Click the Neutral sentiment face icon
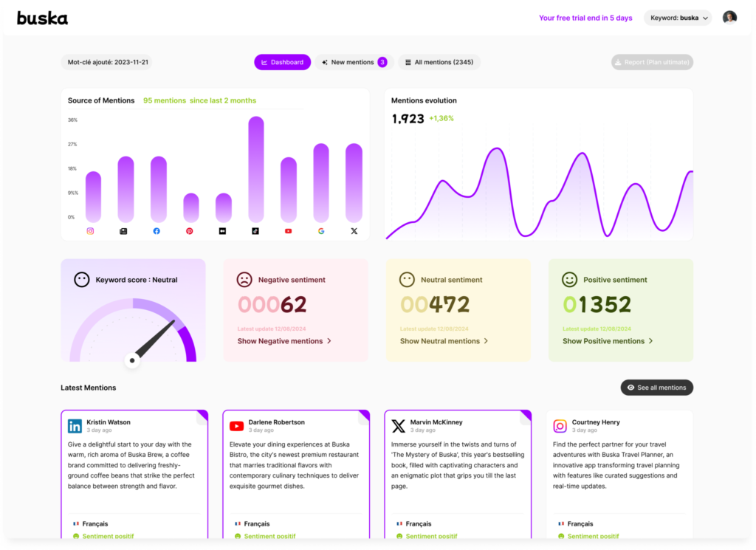Image resolution: width=756 pixels, height=550 pixels. pos(407,280)
